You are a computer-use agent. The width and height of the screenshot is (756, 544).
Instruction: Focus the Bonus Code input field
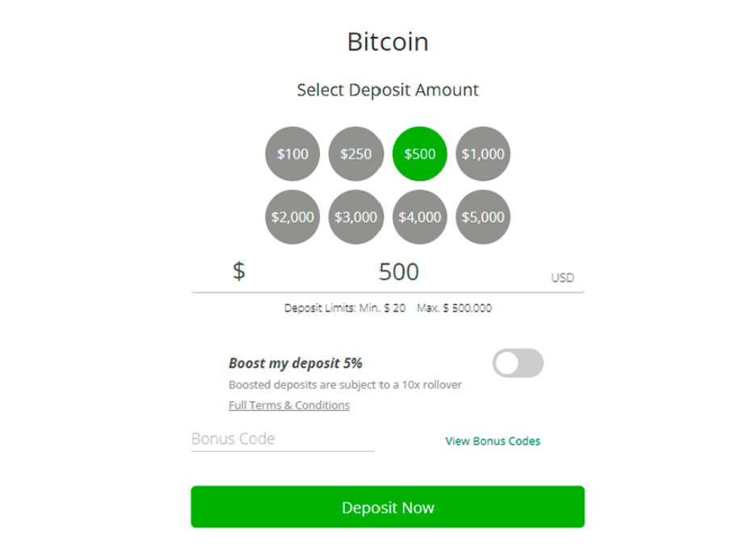[282, 439]
